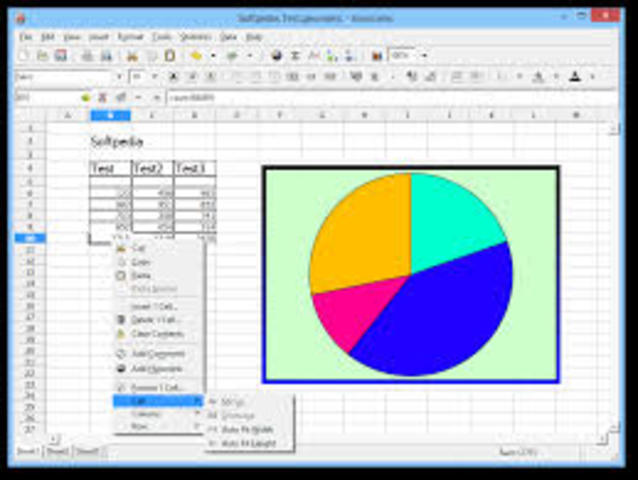The width and height of the screenshot is (638, 480).
Task: Click inside the formula input field
Action: coord(389,98)
